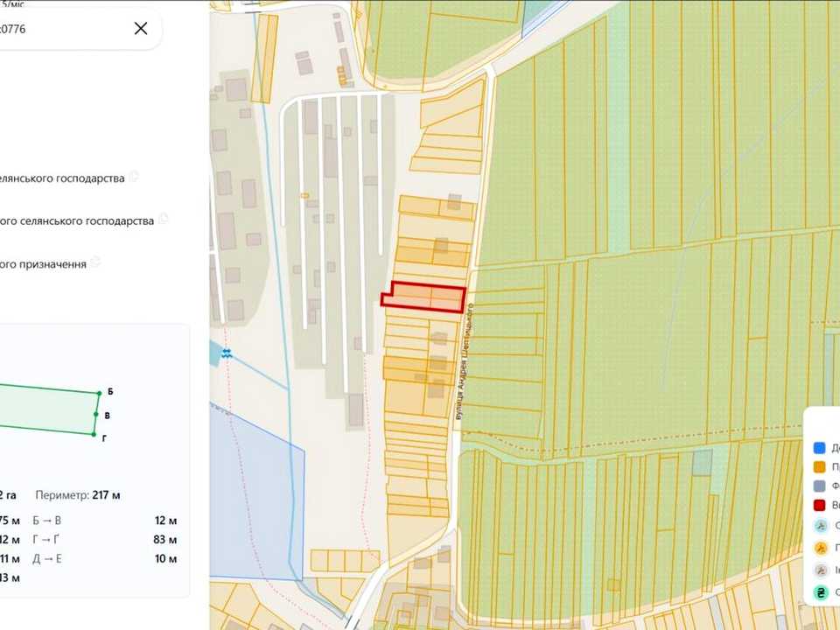Click the 'Б → В' side label
Screen dimensions: 840x630
point(46,521)
